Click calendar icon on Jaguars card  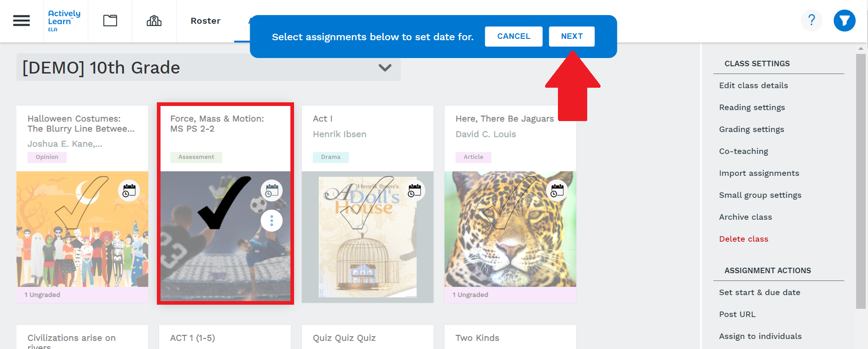tap(557, 190)
